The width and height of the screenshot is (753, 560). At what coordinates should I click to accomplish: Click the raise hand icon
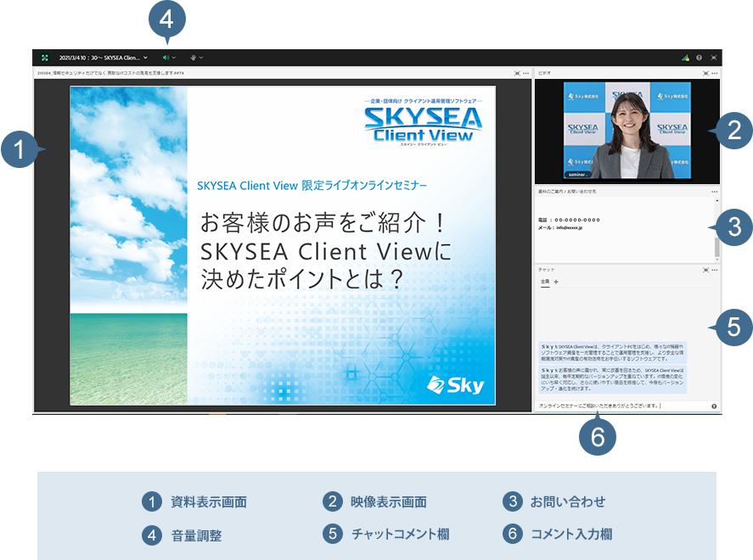[x=193, y=58]
